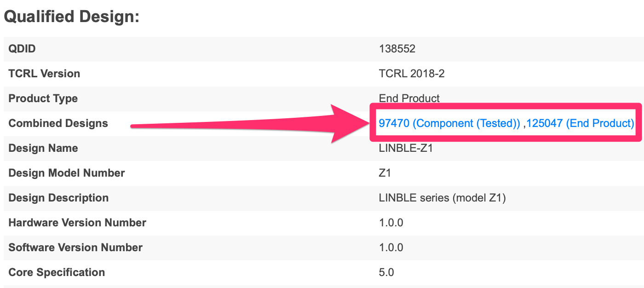Select the Core Specification value 5.0
Screen dimensions: 644x288
(x=386, y=272)
